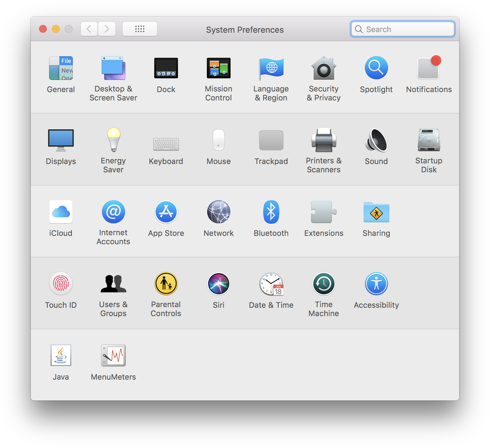This screenshot has width=490, height=448.
Task: Open iCloud preferences
Action: [61, 212]
